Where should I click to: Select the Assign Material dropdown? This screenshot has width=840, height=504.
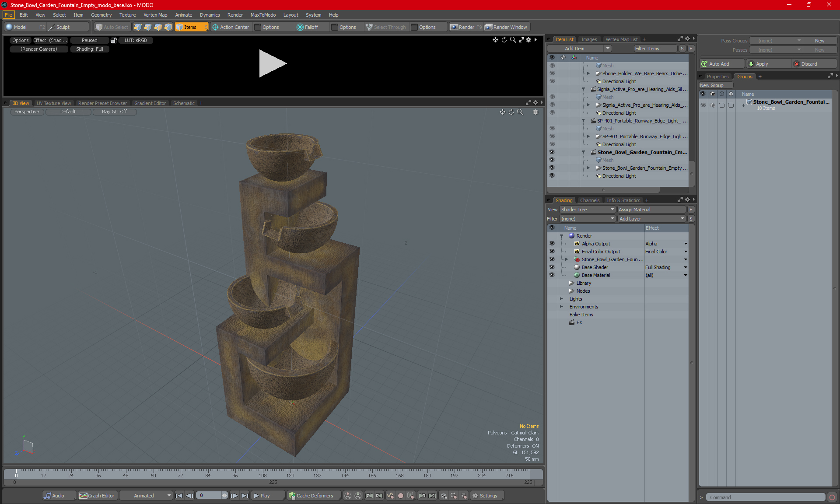coord(651,210)
